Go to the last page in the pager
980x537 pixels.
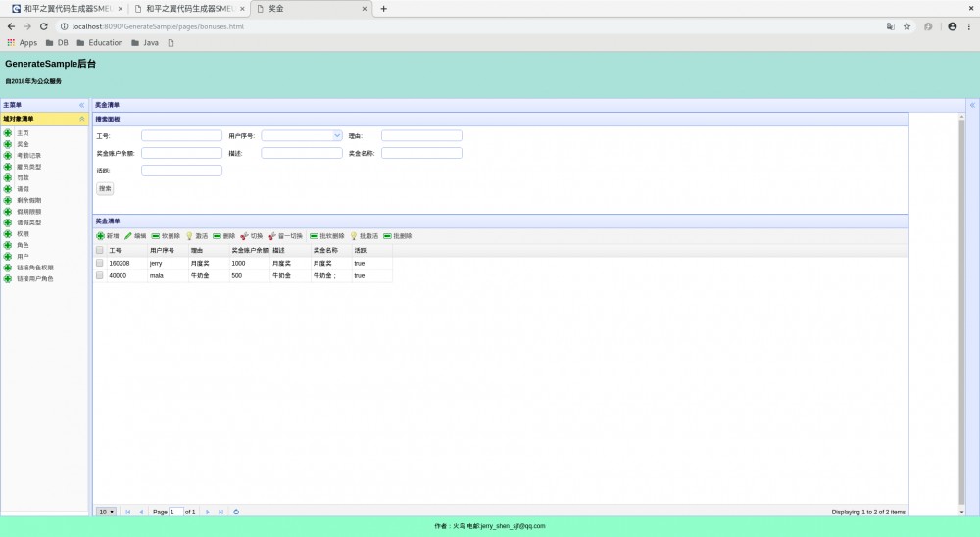click(x=220, y=512)
